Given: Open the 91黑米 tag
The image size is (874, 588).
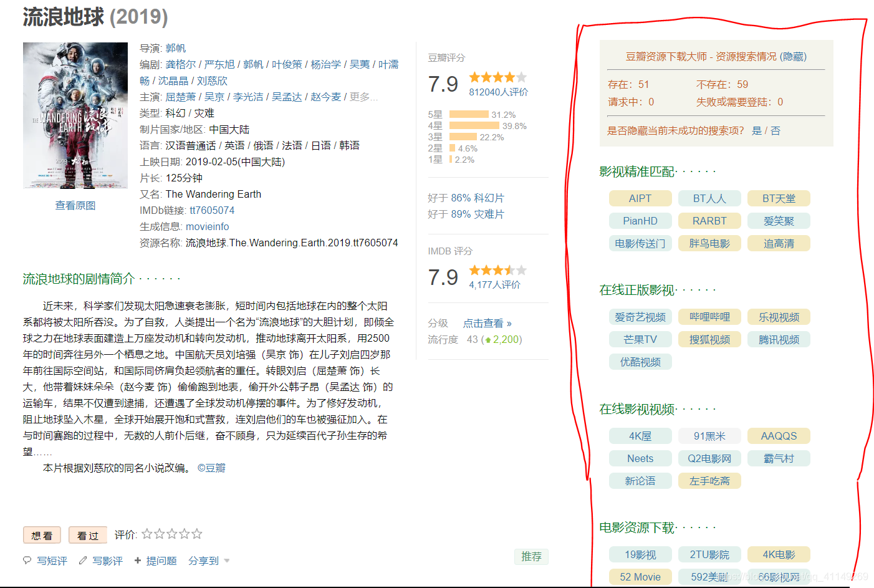Looking at the screenshot, I should (x=709, y=436).
